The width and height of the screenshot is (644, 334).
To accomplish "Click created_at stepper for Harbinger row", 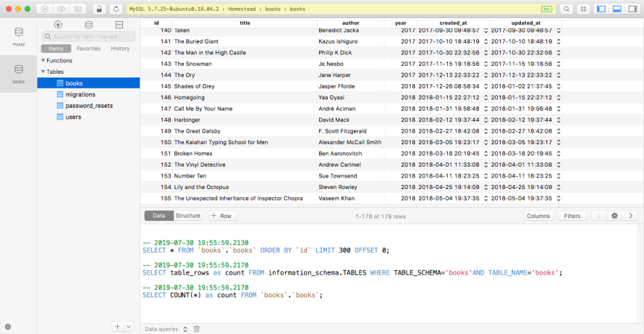I will click(x=486, y=120).
